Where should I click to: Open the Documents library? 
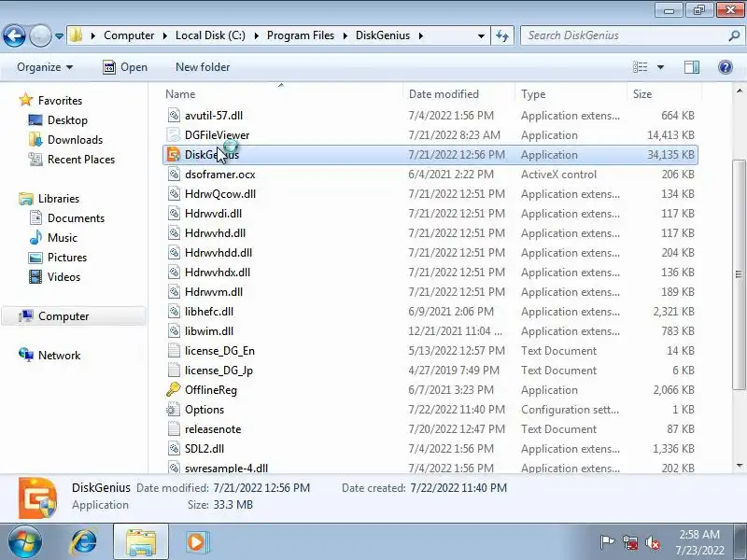66,218
